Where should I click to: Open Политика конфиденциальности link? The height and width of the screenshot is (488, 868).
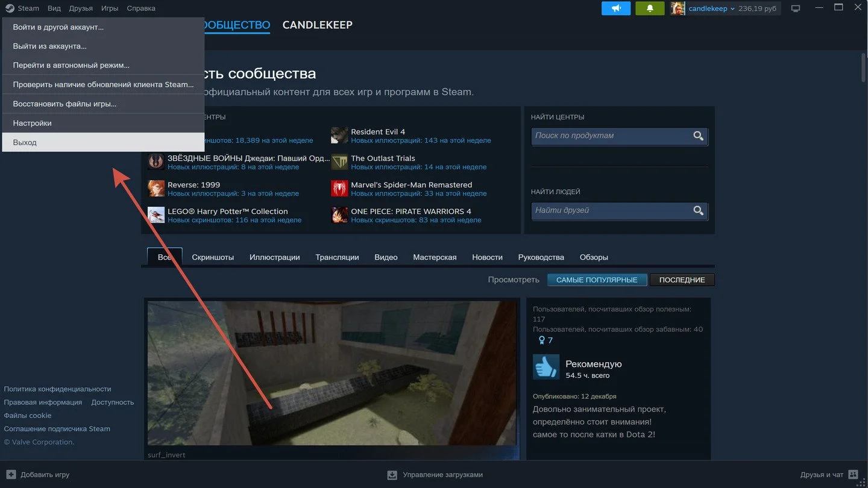tap(57, 389)
